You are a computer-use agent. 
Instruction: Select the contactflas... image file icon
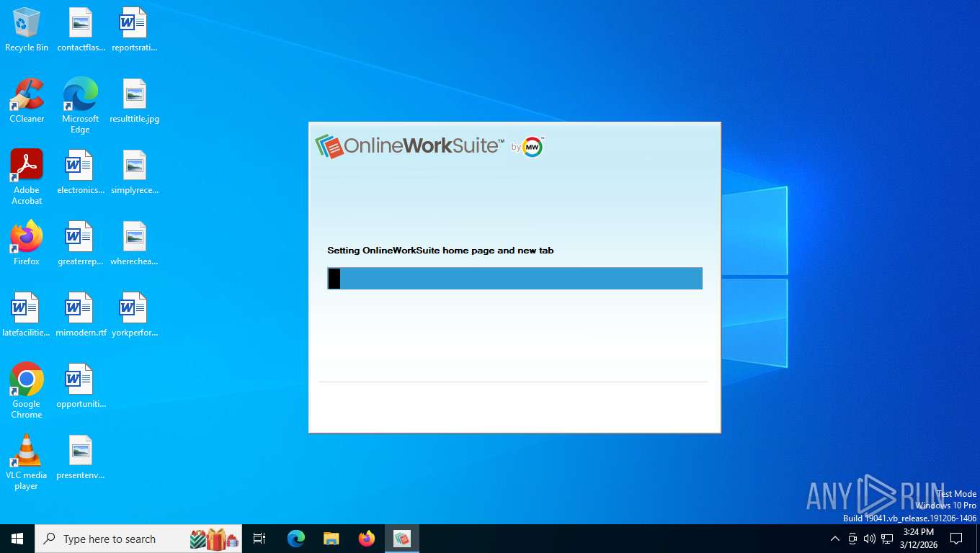(81, 30)
